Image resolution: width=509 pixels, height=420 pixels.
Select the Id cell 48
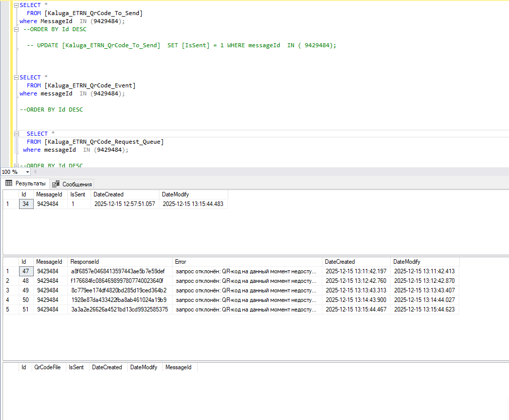[26, 281]
